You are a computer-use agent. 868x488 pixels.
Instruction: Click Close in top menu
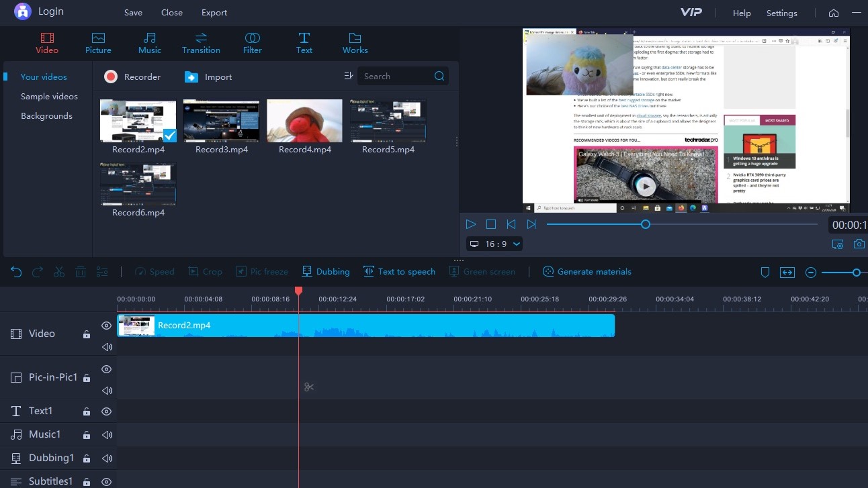(x=172, y=13)
